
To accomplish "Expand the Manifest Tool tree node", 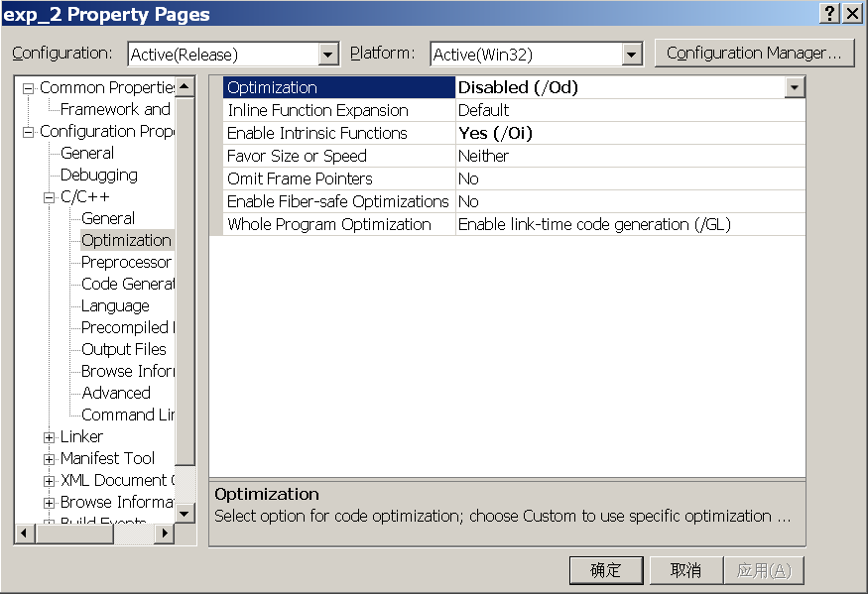I will click(x=50, y=459).
